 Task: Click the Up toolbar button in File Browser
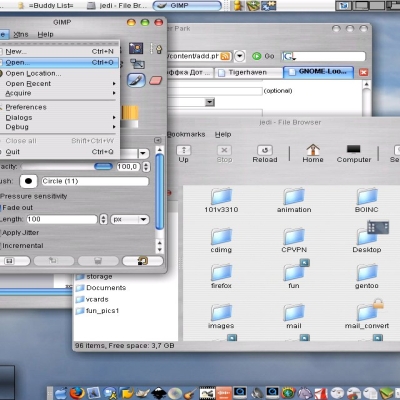(183, 154)
